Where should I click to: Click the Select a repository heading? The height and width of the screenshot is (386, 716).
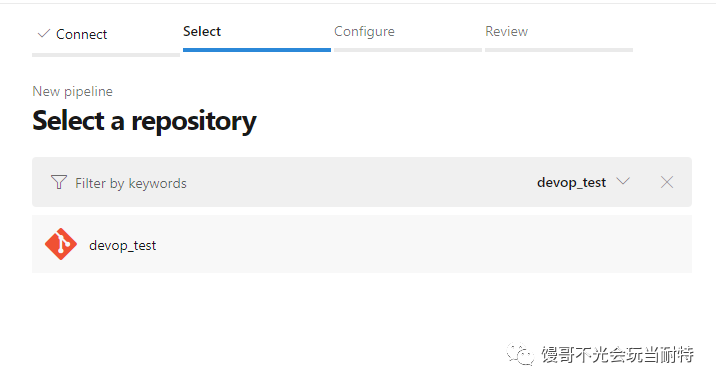coord(144,121)
